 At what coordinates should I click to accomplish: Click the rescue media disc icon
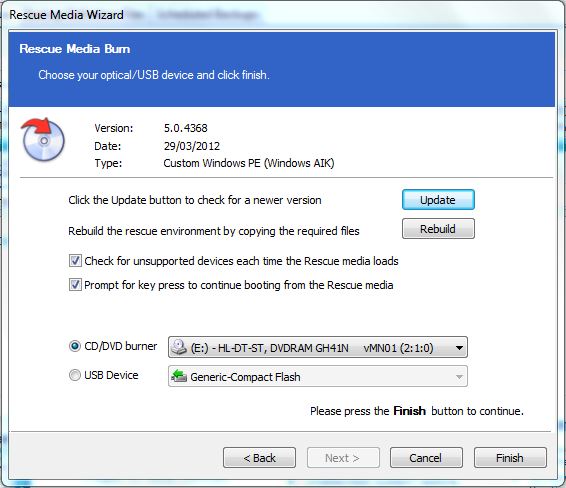point(43,139)
